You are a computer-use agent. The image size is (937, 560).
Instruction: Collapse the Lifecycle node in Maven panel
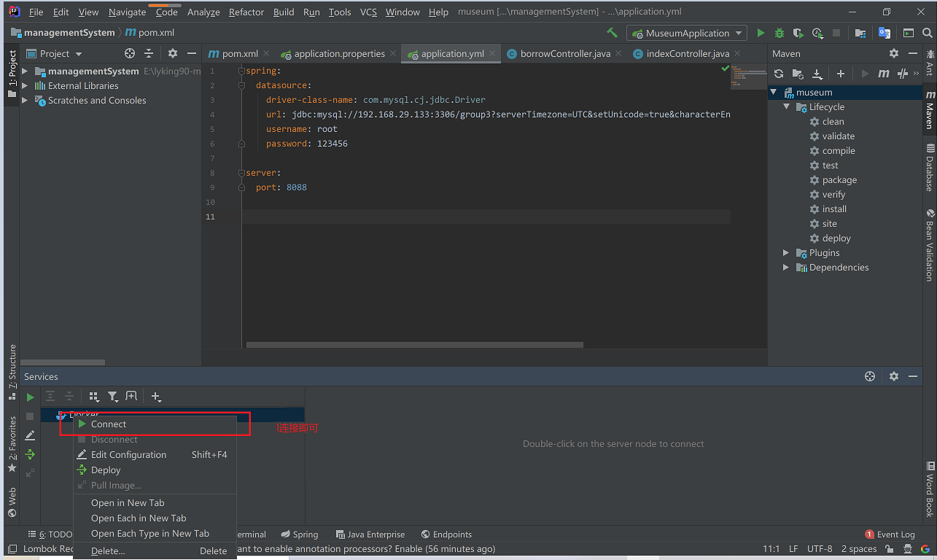click(x=786, y=106)
